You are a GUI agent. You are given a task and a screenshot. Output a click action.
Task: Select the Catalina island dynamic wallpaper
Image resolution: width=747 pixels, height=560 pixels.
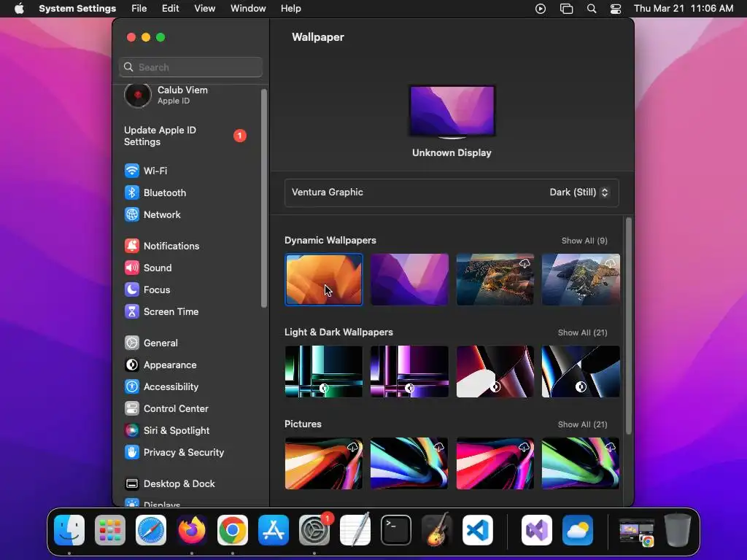pyautogui.click(x=581, y=279)
